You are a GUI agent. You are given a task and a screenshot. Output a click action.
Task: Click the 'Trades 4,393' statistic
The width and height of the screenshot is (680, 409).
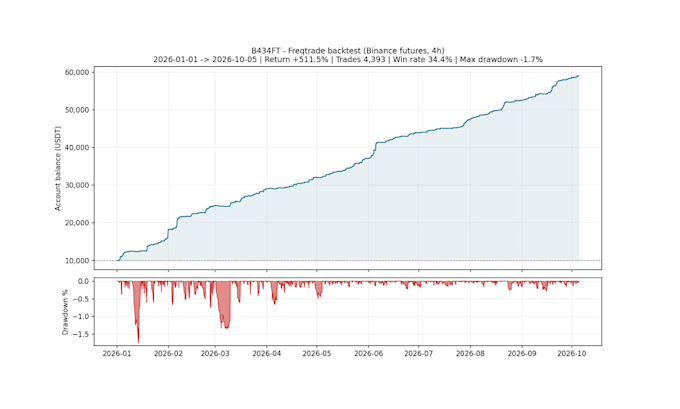(361, 59)
